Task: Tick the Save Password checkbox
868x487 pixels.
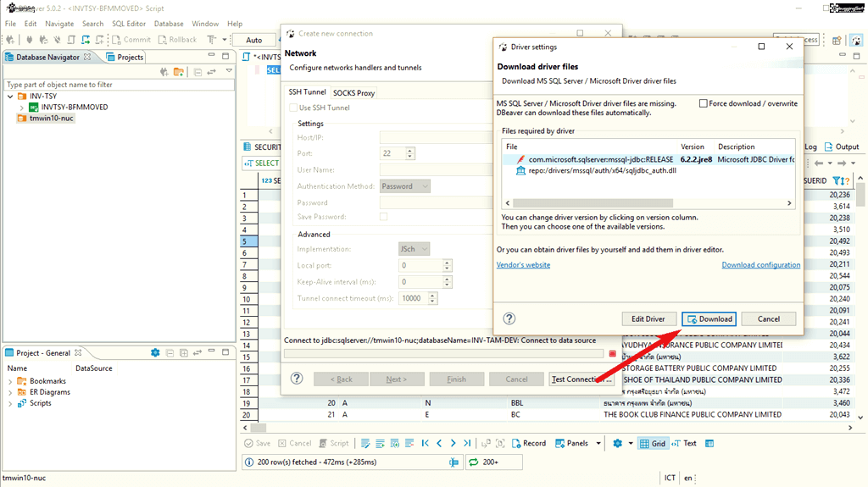Action: coord(383,217)
